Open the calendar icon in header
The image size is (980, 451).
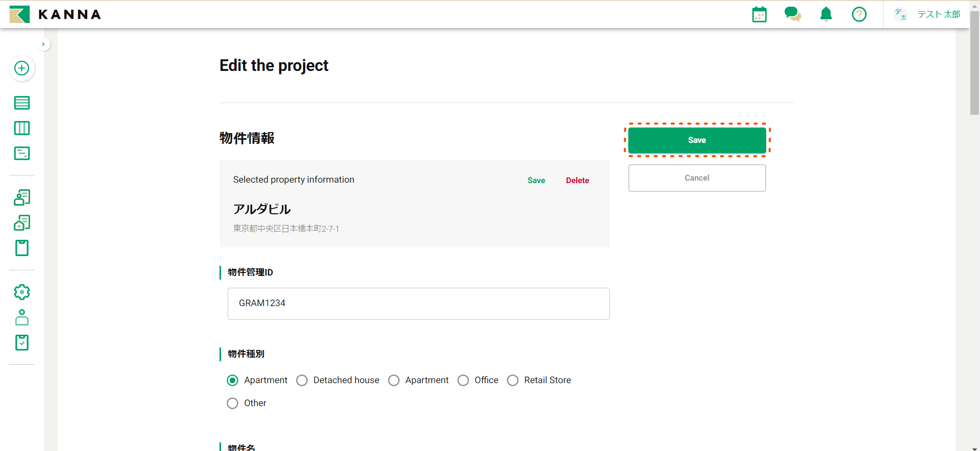pos(759,14)
